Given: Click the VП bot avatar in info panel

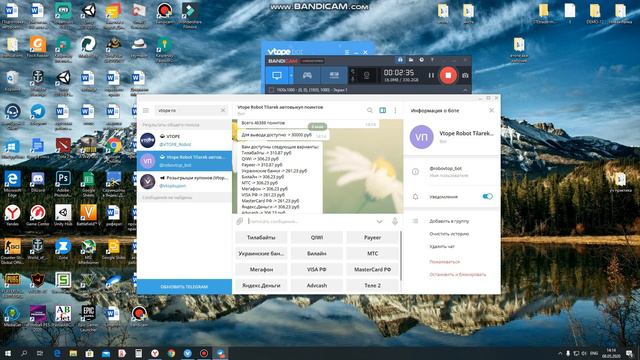Looking at the screenshot, I should pos(422,137).
